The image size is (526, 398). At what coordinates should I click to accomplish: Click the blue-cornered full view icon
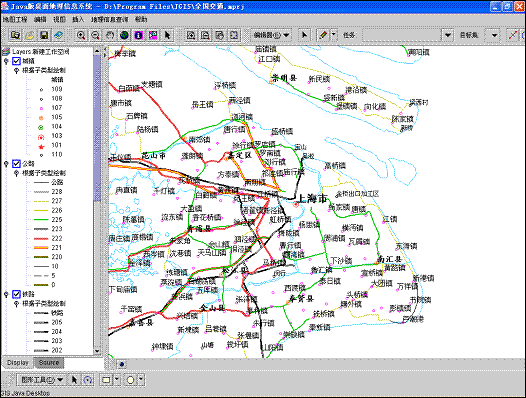(234, 35)
